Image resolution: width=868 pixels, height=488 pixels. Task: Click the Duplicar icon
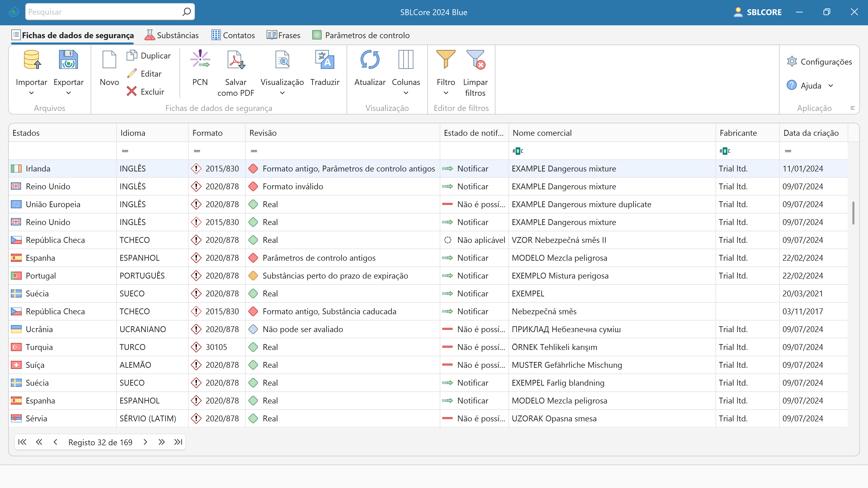click(x=132, y=55)
